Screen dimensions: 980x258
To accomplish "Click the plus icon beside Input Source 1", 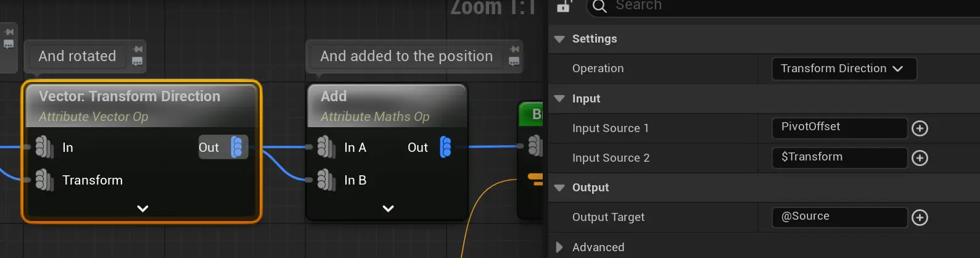I will tap(920, 128).
